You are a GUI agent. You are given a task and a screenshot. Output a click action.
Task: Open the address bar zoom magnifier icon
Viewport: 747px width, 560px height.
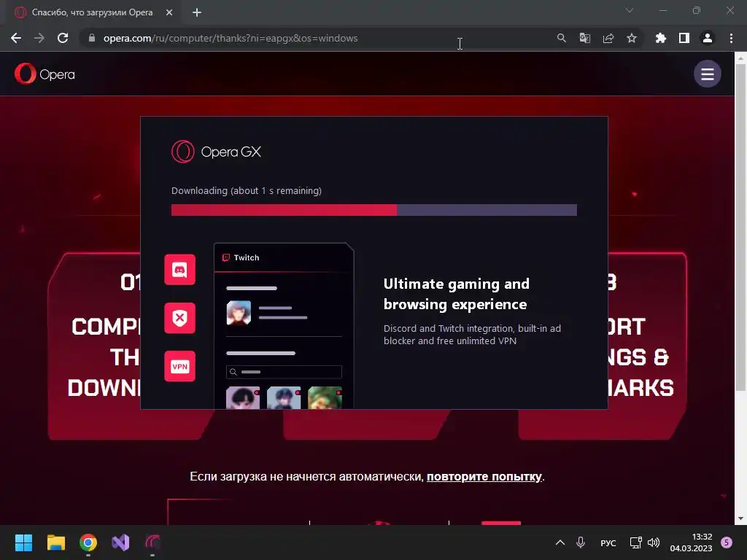(x=561, y=38)
